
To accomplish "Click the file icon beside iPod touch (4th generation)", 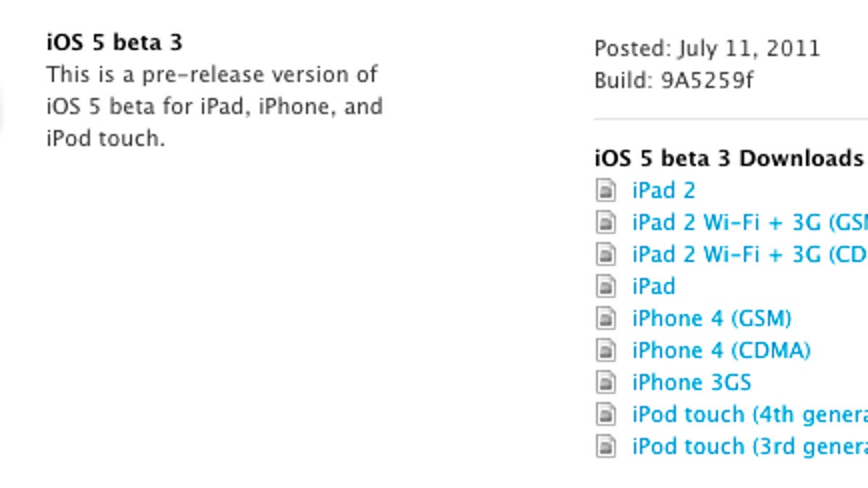I will click(608, 414).
